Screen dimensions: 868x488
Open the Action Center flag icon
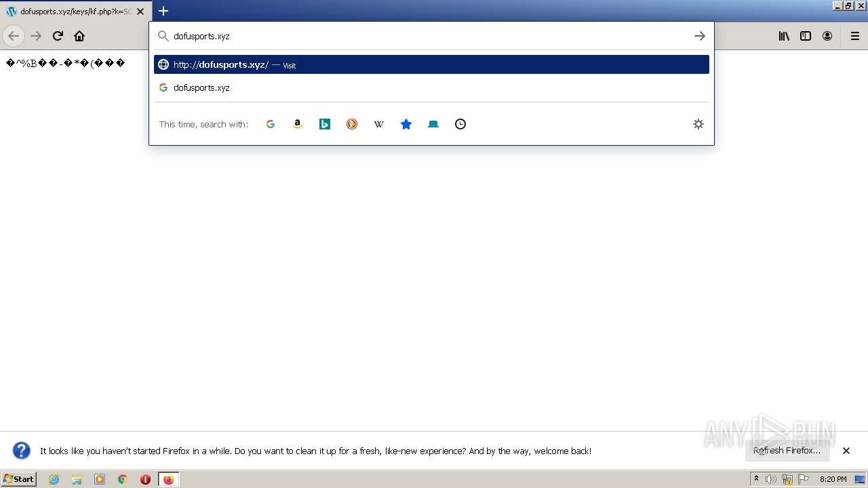tap(804, 479)
